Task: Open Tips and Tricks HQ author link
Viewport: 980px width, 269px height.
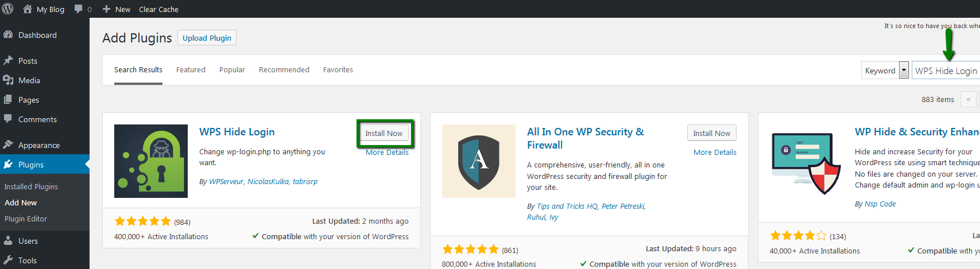Action: 567,206
